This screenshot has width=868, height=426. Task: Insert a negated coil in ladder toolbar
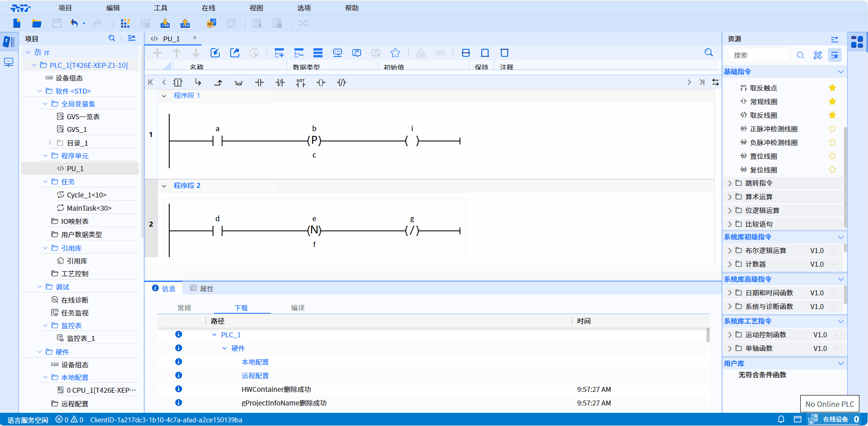(342, 82)
